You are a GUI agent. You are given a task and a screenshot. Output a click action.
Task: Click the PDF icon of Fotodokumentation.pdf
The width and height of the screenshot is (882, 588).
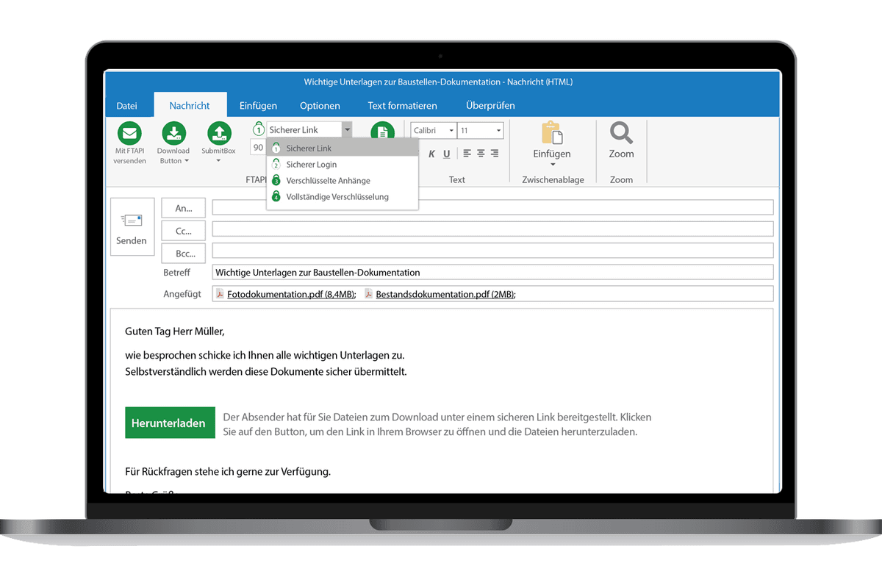click(219, 294)
